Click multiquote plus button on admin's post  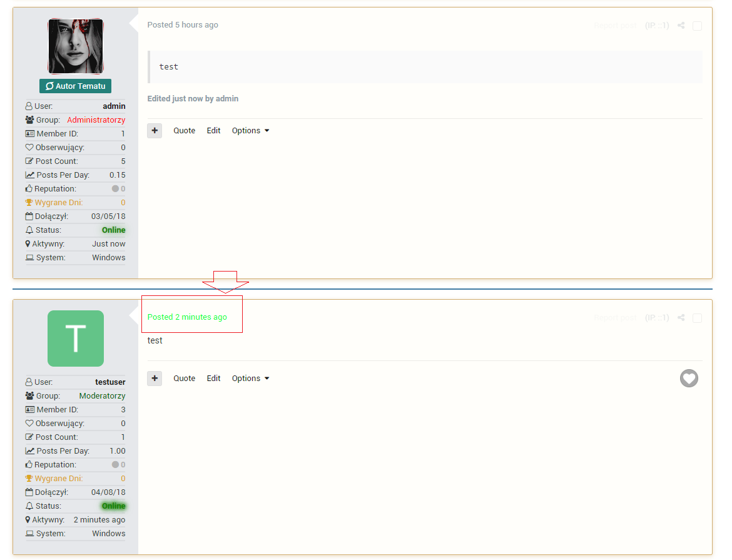[155, 131]
